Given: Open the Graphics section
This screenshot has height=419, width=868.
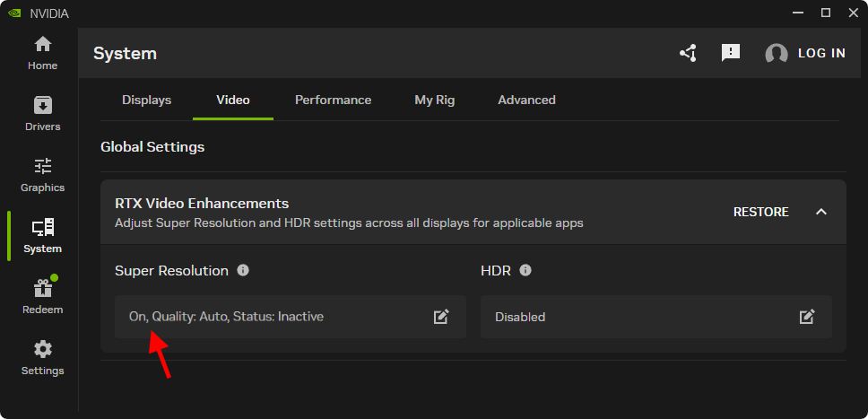Looking at the screenshot, I should pyautogui.click(x=43, y=176).
